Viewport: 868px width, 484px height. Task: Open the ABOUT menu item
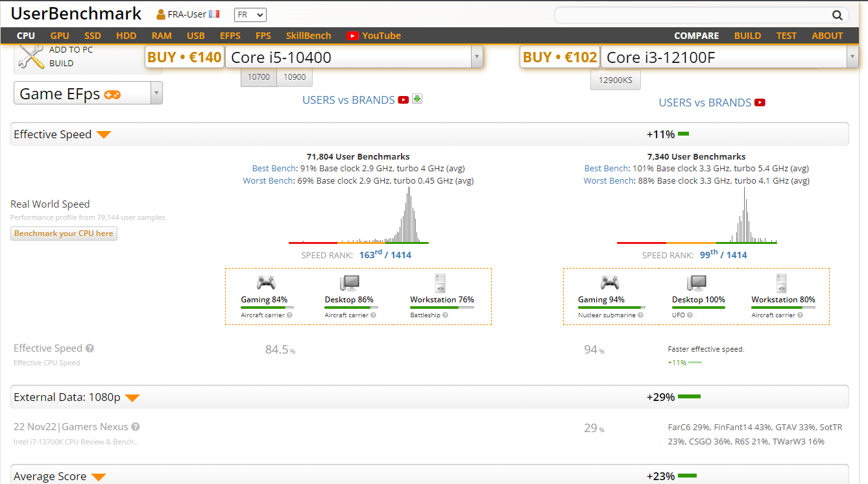click(x=827, y=36)
